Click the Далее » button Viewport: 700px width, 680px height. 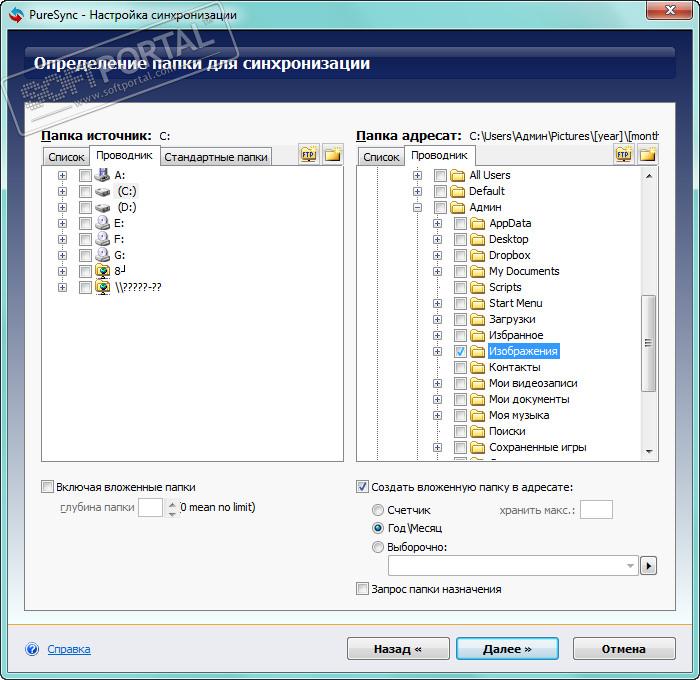[507, 649]
